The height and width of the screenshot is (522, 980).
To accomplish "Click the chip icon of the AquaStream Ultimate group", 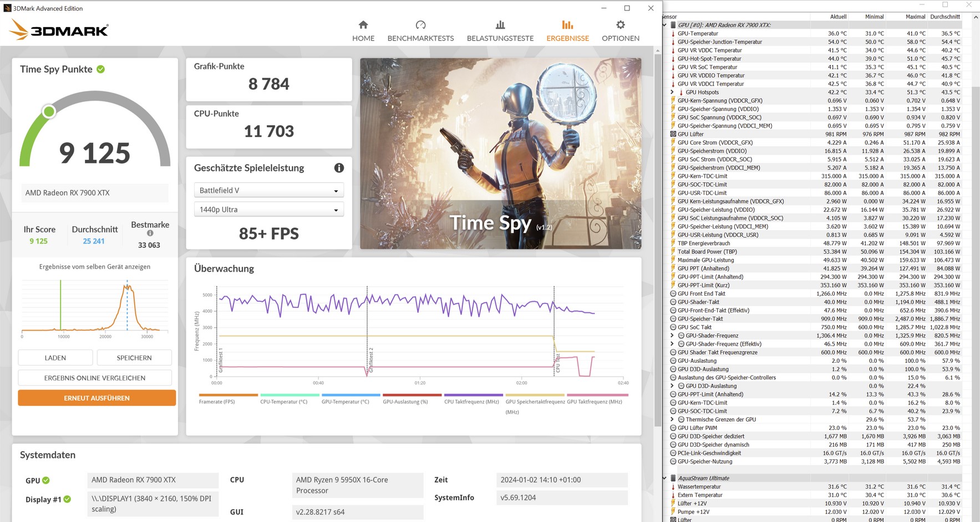I will pos(673,478).
